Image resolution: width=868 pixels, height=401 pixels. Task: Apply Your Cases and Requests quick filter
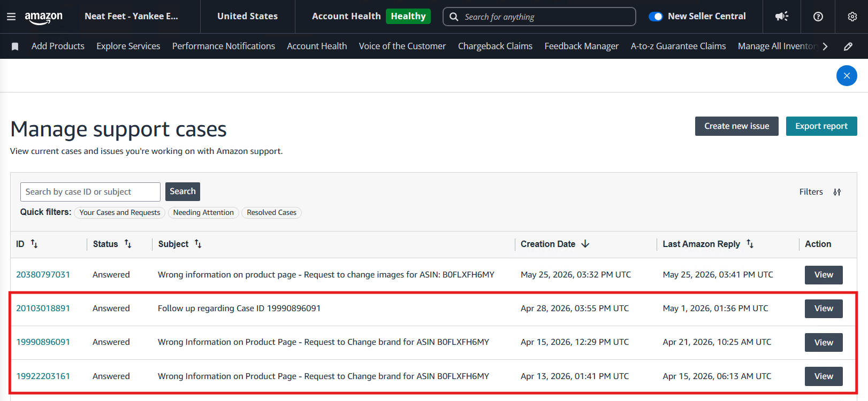(120, 213)
